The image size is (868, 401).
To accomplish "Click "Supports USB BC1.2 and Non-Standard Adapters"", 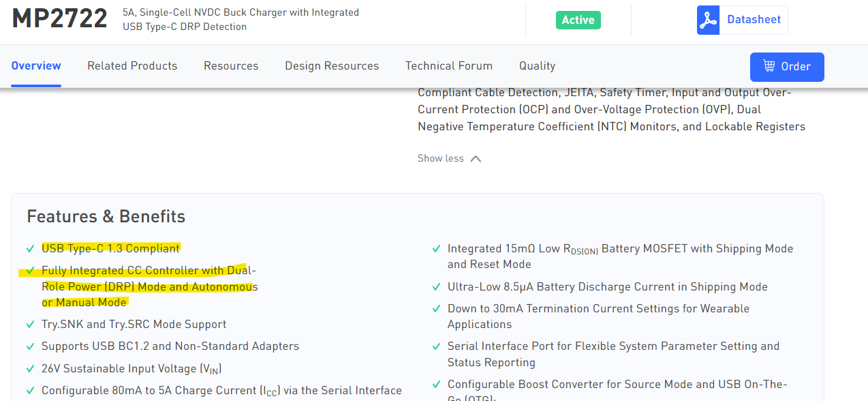I will (x=170, y=346).
